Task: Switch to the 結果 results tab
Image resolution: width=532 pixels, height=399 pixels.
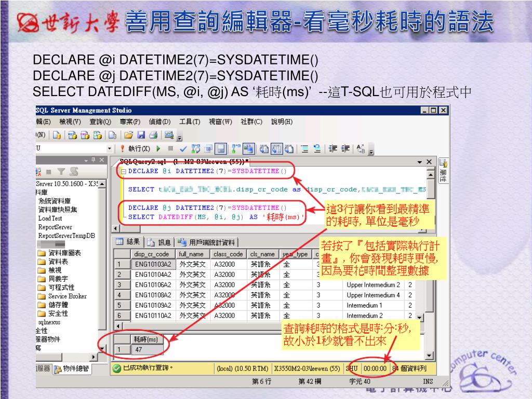Action: [128, 242]
